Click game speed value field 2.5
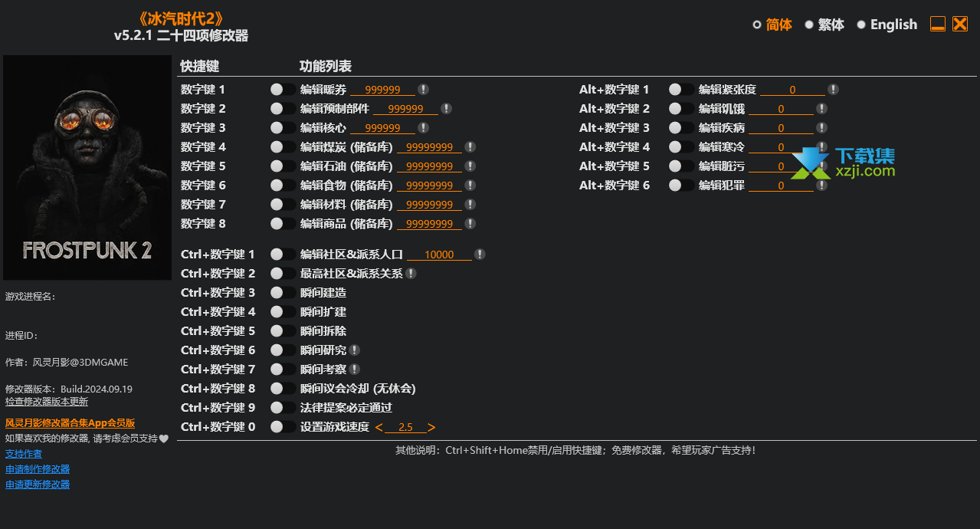 [405, 428]
